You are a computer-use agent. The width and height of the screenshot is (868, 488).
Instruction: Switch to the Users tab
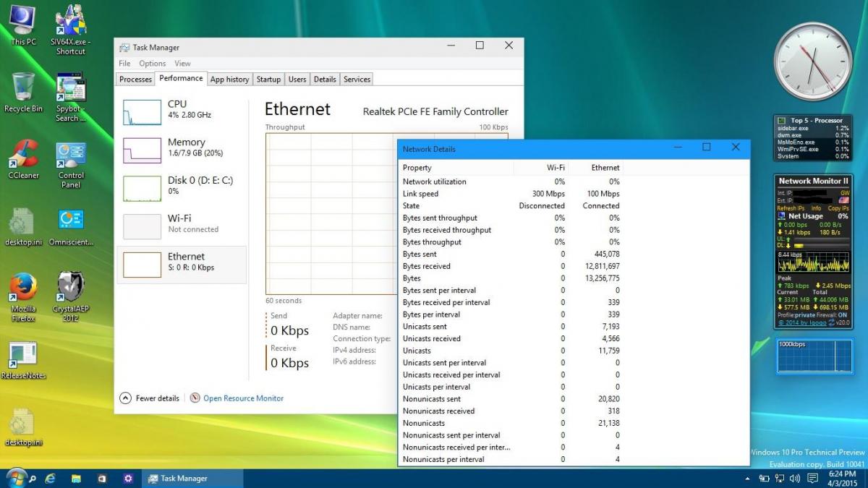pos(297,80)
